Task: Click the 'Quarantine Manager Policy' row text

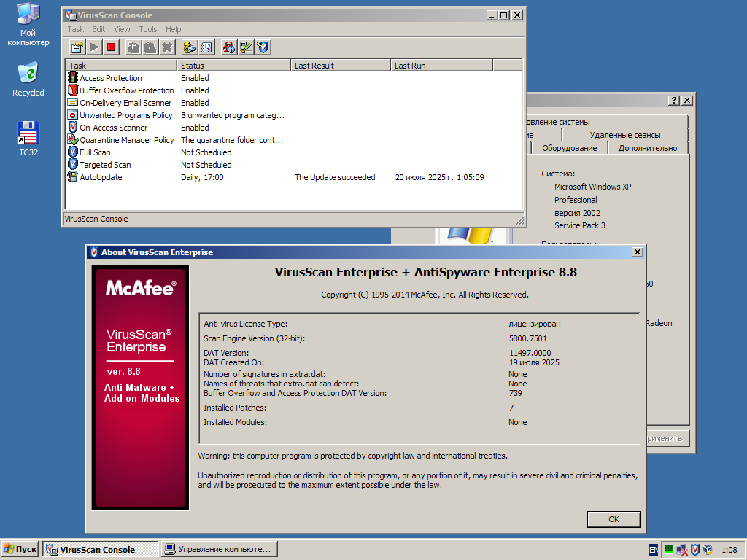Action: tap(127, 139)
